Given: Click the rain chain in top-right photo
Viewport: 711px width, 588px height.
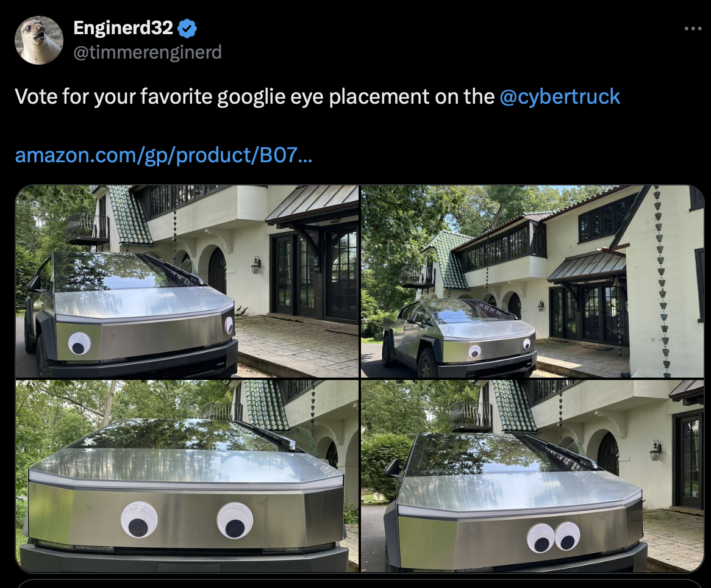Looking at the screenshot, I should click(x=662, y=281).
